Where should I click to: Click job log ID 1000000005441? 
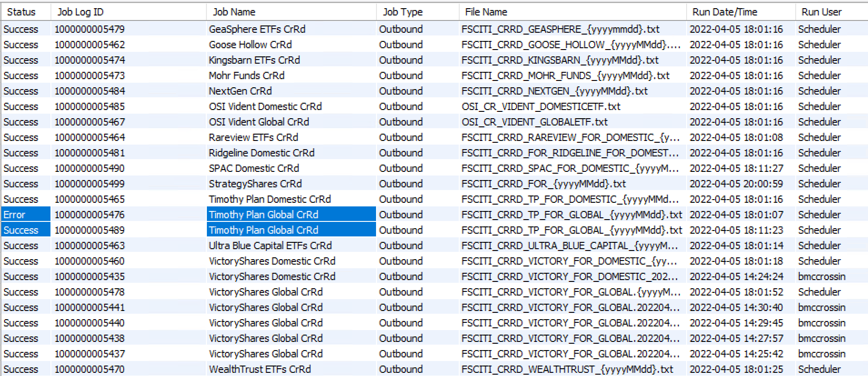90,307
